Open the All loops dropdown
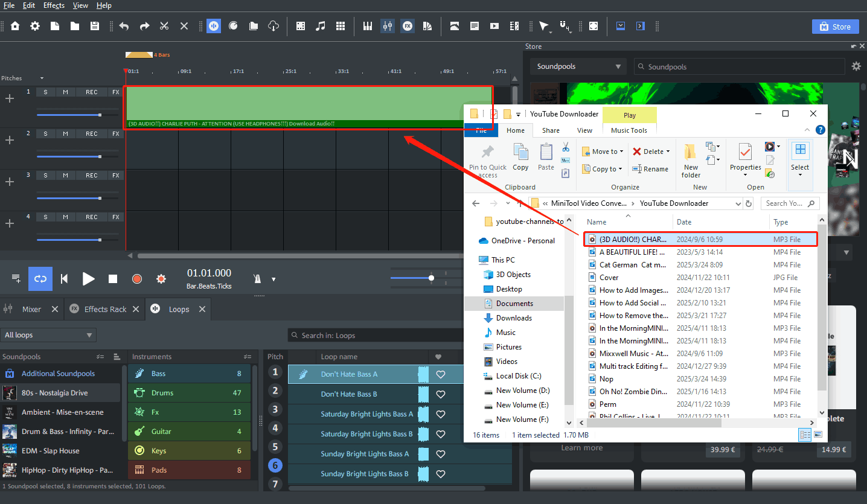 tap(48, 334)
